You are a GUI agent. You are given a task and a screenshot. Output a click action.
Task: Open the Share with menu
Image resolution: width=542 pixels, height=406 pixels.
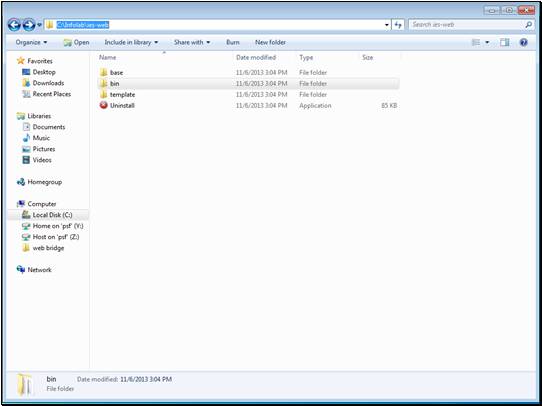pos(192,43)
